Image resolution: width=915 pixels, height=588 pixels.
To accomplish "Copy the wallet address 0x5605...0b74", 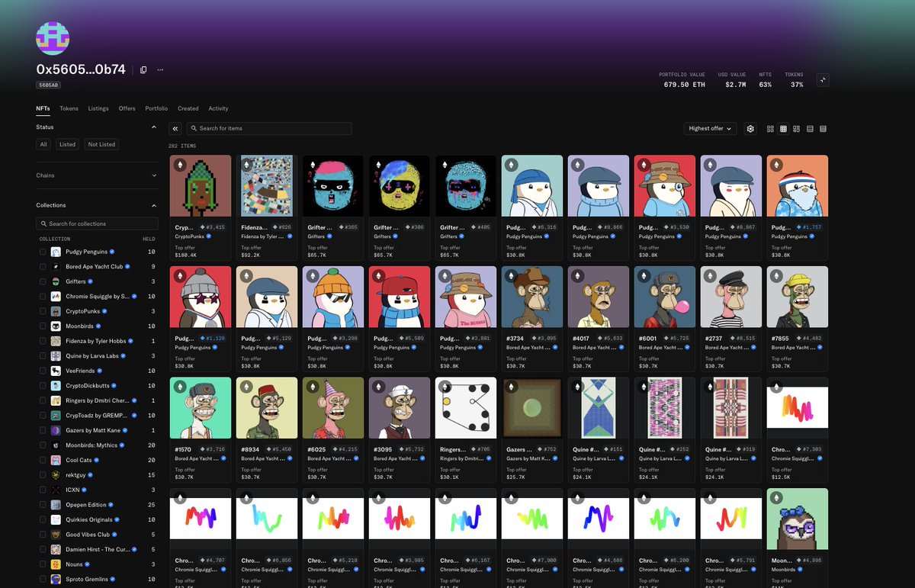I will tap(143, 69).
